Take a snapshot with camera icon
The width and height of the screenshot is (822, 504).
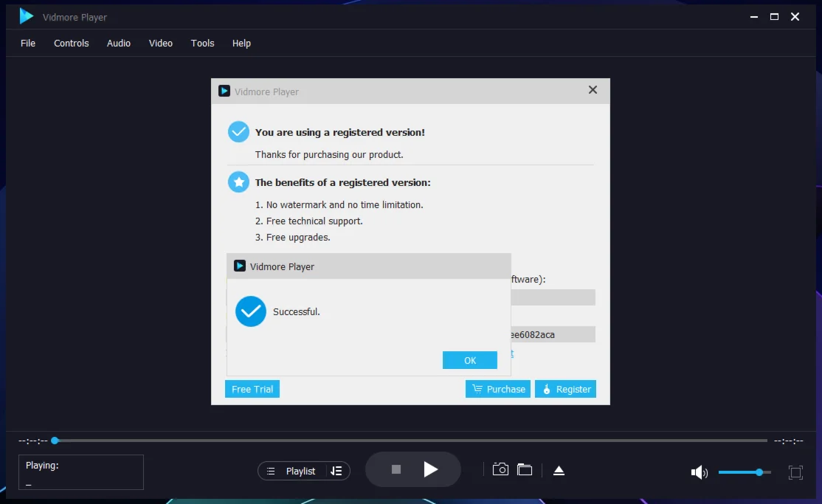[500, 469]
